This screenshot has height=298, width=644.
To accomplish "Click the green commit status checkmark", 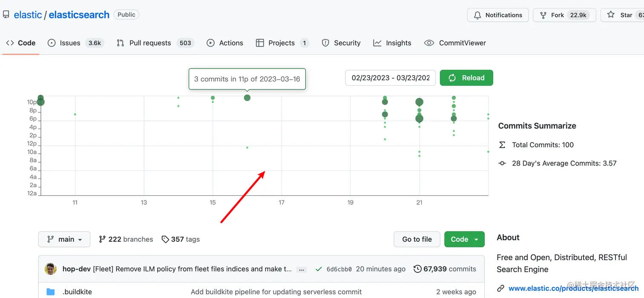I will (318, 269).
